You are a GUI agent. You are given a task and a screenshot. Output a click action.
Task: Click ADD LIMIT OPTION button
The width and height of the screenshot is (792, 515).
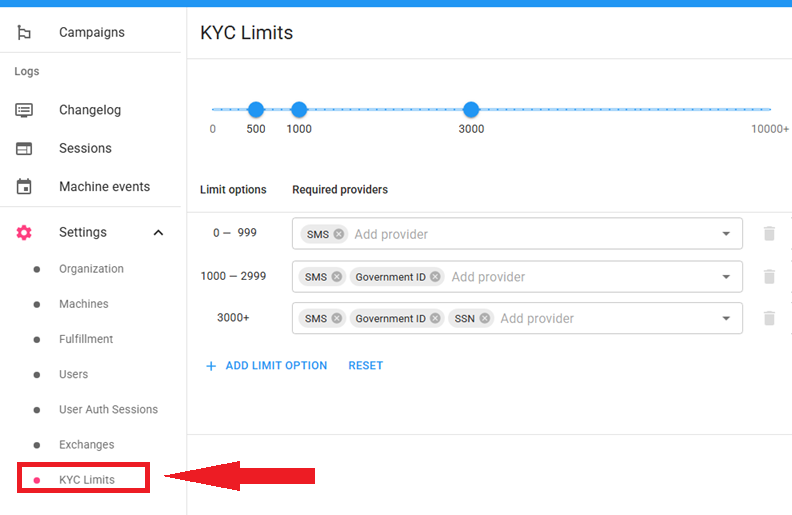(267, 366)
